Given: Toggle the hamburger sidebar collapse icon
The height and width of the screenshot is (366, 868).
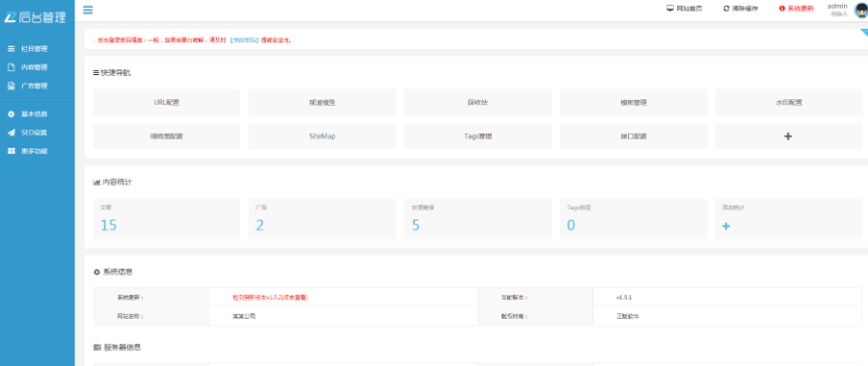Looking at the screenshot, I should [x=88, y=10].
